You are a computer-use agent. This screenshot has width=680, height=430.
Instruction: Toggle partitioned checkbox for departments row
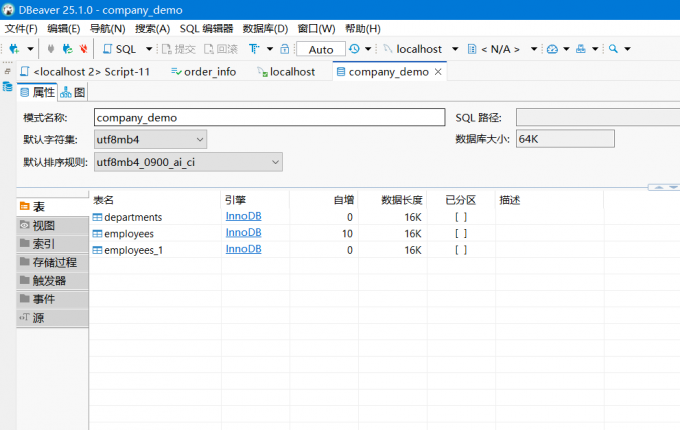(x=460, y=217)
